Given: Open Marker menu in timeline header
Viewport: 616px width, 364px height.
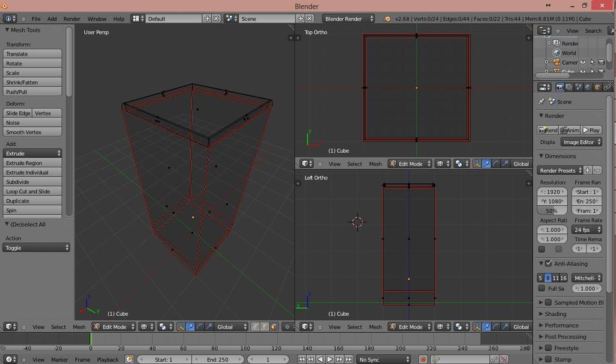Looking at the screenshot, I should [60, 359].
